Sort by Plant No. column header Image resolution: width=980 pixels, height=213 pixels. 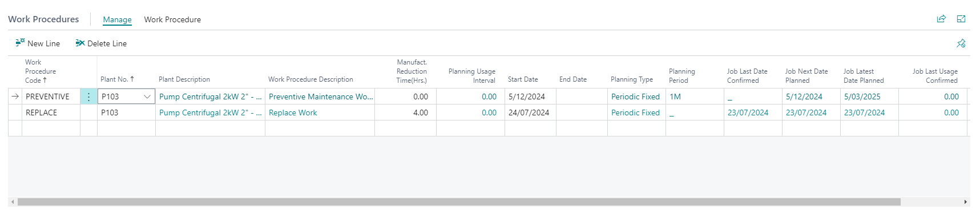coord(117,79)
